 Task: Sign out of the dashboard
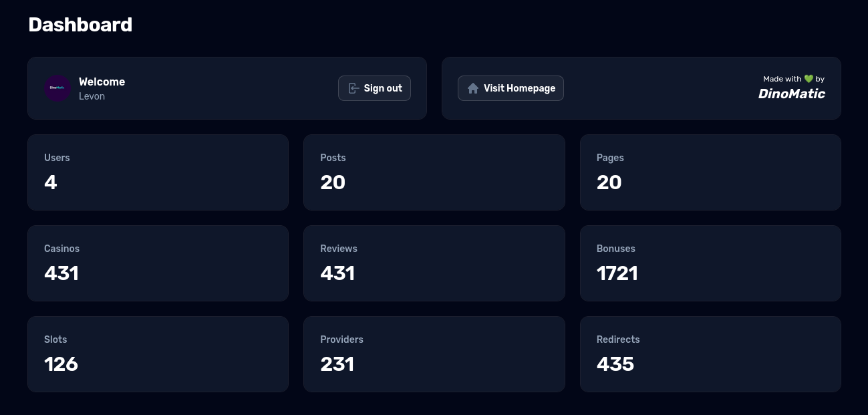pyautogui.click(x=374, y=88)
